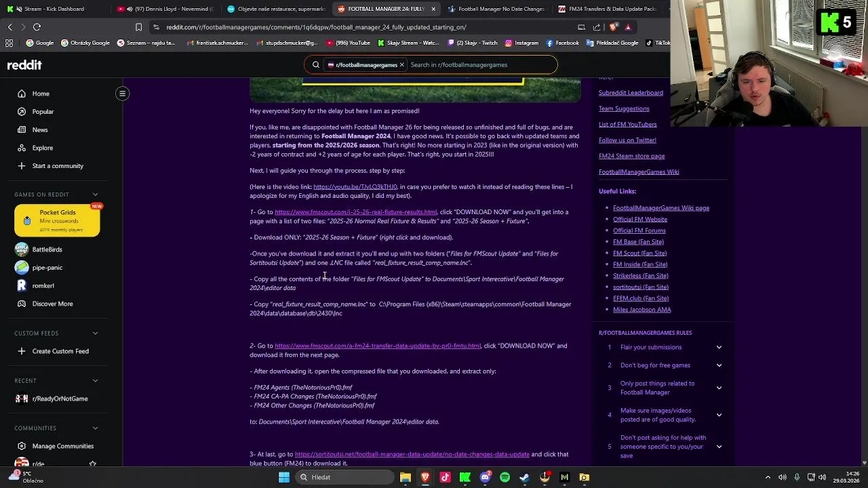The width and height of the screenshot is (868, 488).
Task: Collapse the Games on Reddit section
Action: (95, 195)
